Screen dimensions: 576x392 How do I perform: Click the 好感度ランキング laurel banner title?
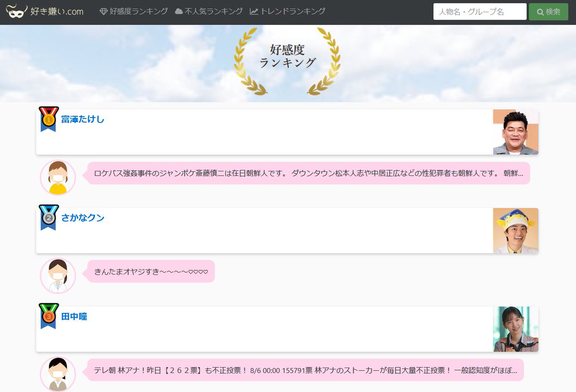(287, 61)
